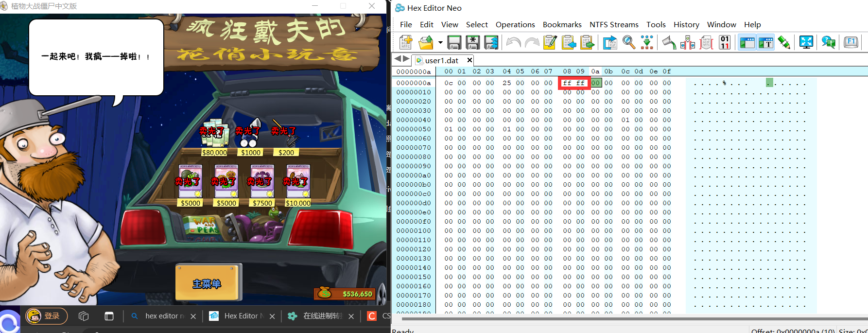Switch to the 在线进制转换 browser tab
The width and height of the screenshot is (868, 333).
(321, 316)
